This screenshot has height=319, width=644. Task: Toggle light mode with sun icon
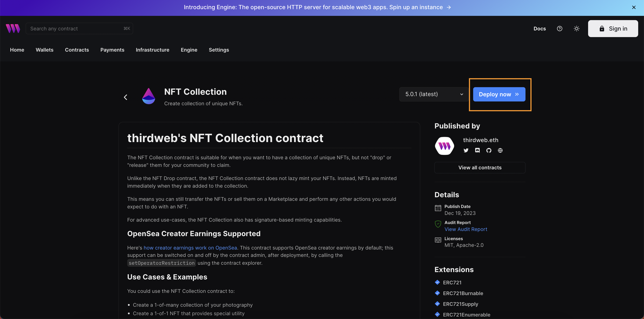tap(576, 28)
